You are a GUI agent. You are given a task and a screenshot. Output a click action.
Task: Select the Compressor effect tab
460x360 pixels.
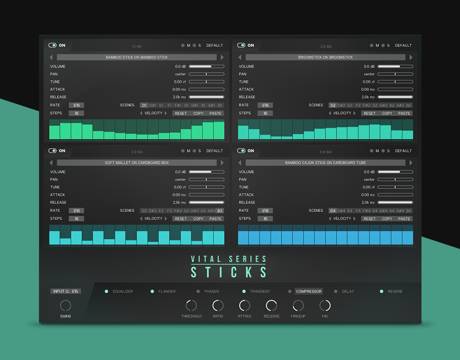309,291
